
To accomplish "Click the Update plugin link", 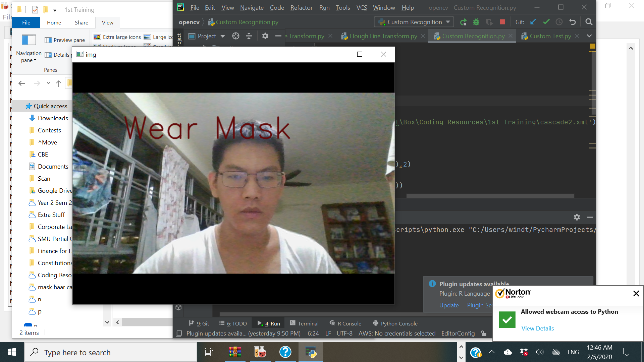I will point(449,305).
